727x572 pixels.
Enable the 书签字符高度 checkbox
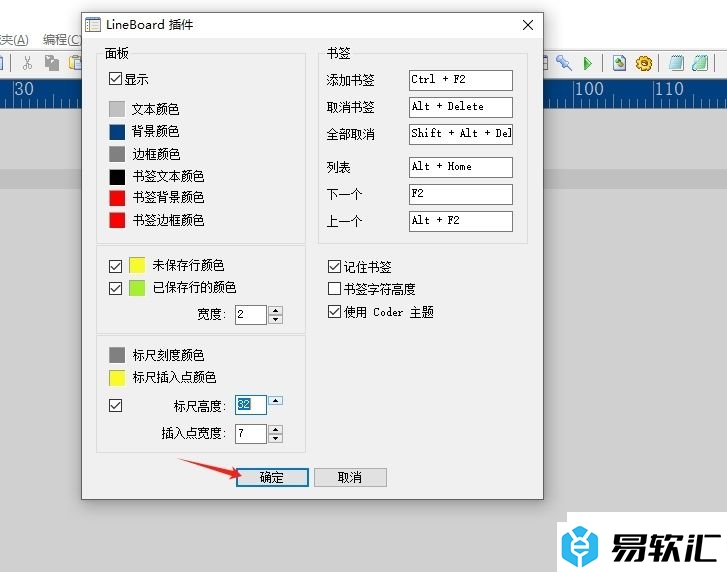tap(334, 288)
